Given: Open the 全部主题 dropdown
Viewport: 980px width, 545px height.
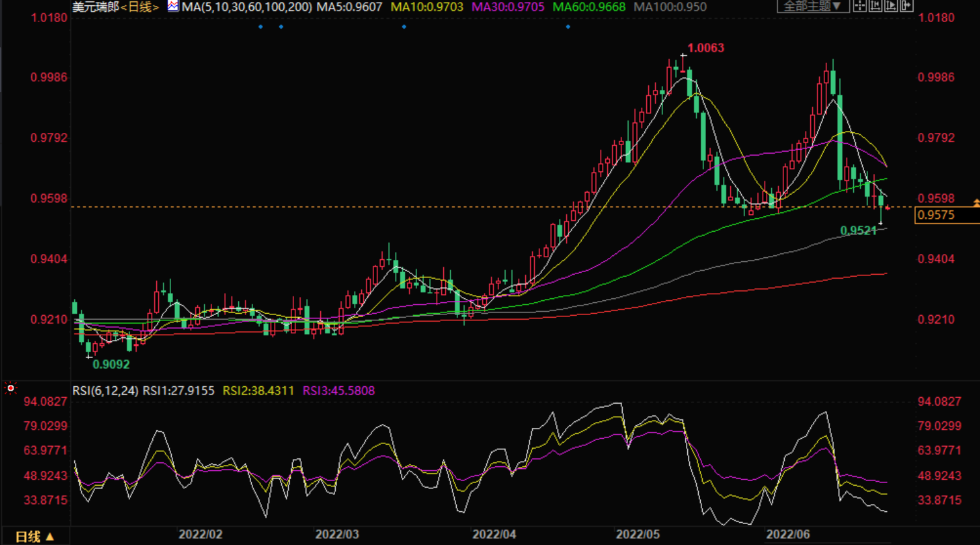Looking at the screenshot, I should (x=812, y=7).
